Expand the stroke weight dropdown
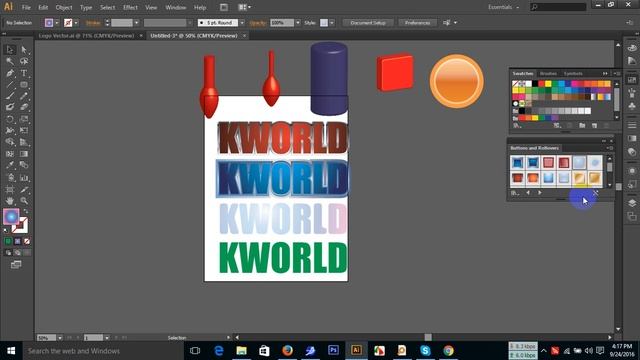The height and width of the screenshot is (360, 640). (x=136, y=23)
